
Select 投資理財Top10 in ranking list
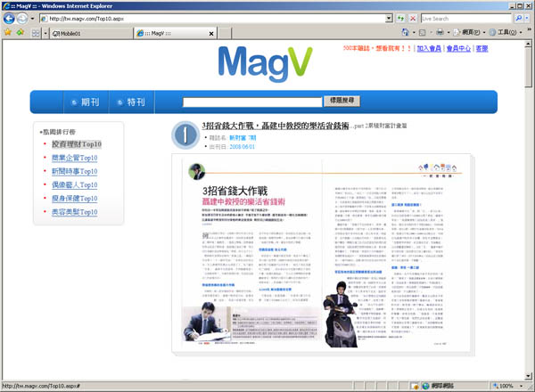tap(77, 144)
